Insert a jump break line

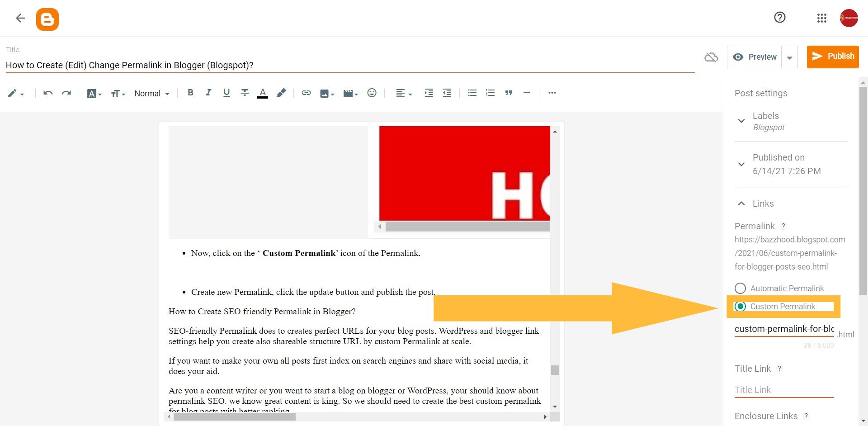click(527, 93)
